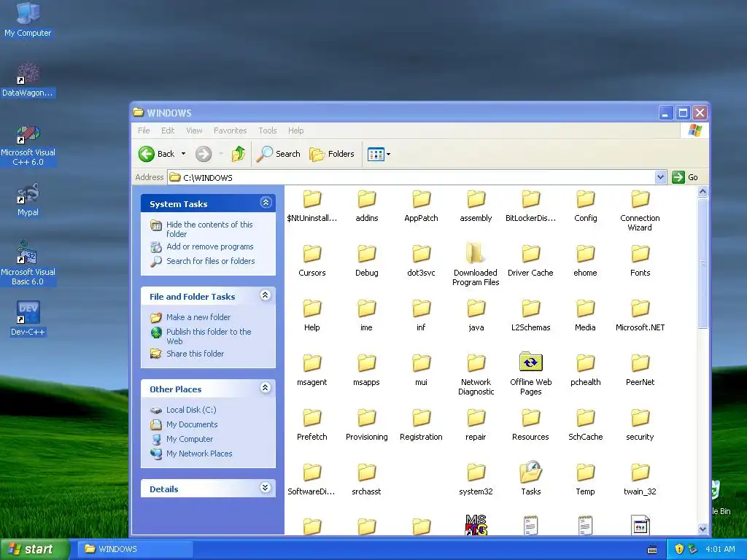Collapse the File and Folder Tasks panel
This screenshot has width=747, height=560.
click(x=266, y=295)
